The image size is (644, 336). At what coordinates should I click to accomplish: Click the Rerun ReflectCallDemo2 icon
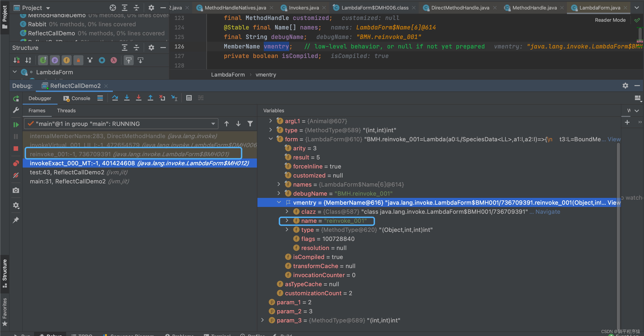tap(16, 98)
